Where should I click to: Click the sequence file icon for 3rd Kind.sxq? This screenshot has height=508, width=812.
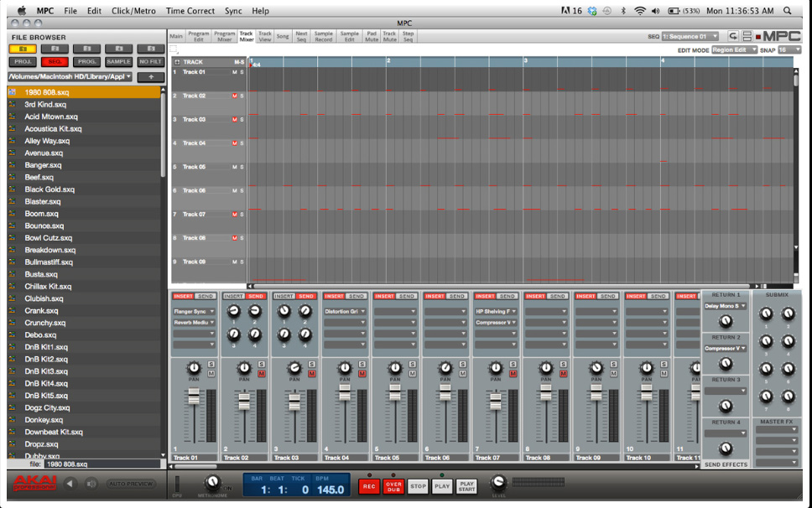[12, 105]
